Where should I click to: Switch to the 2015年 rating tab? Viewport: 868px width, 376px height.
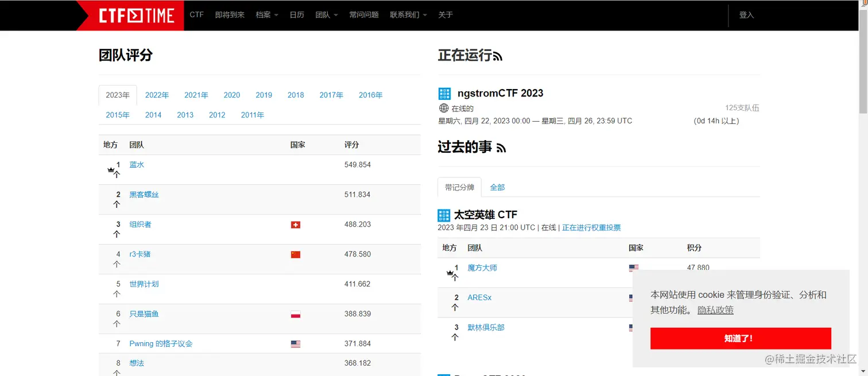pos(118,115)
